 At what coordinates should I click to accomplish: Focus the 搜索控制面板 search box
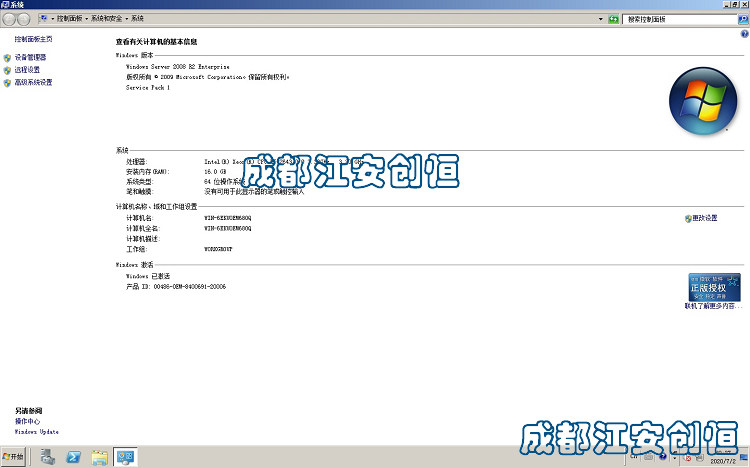click(x=680, y=19)
